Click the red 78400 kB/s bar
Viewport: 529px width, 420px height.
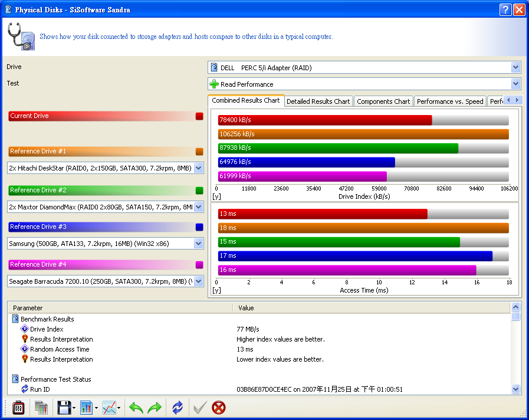click(325, 120)
